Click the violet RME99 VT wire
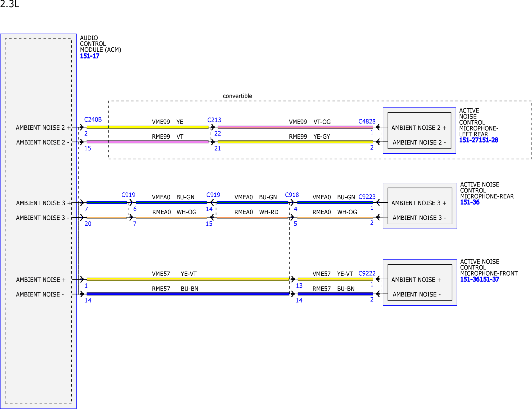532x409 pixels. tap(147, 142)
